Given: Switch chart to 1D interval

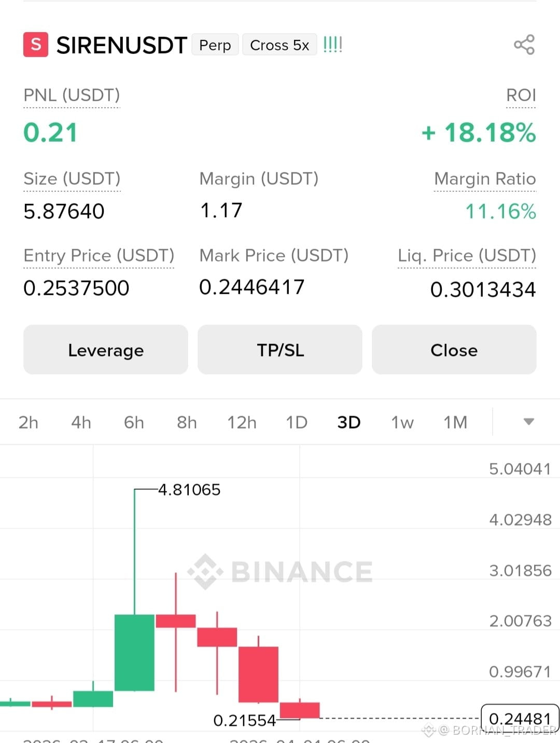Looking at the screenshot, I should 297,422.
